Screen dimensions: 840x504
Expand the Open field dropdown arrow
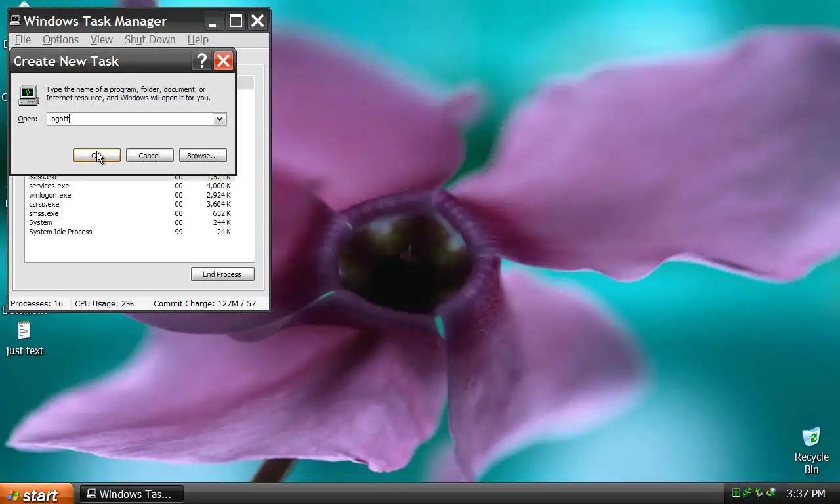(220, 119)
